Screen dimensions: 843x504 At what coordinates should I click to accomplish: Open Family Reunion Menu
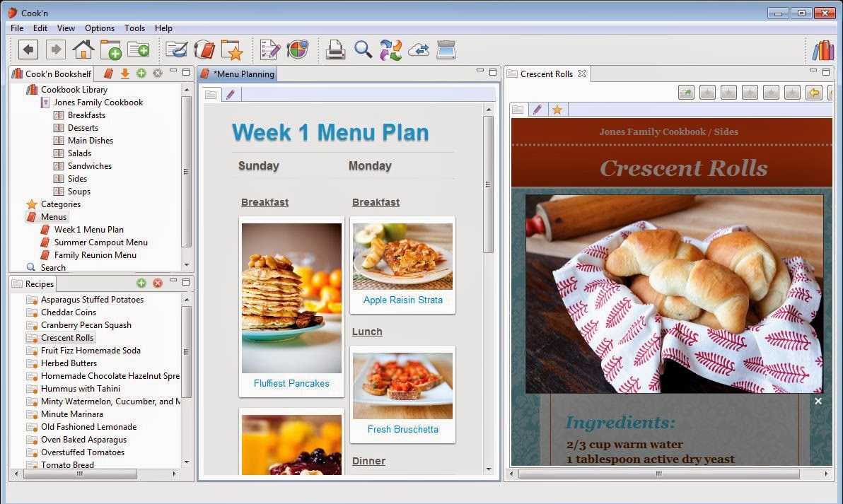[95, 255]
